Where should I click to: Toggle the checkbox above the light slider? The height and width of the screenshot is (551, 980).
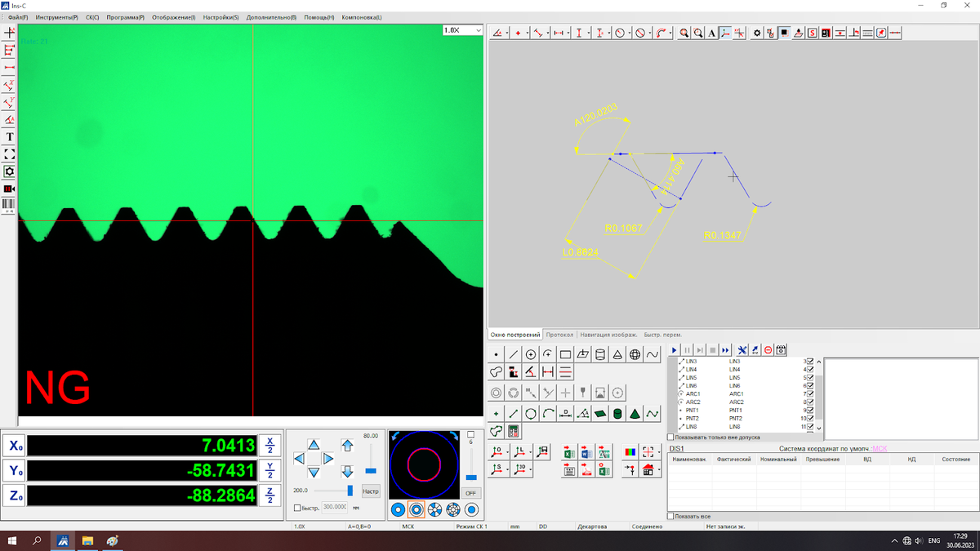pyautogui.click(x=470, y=435)
